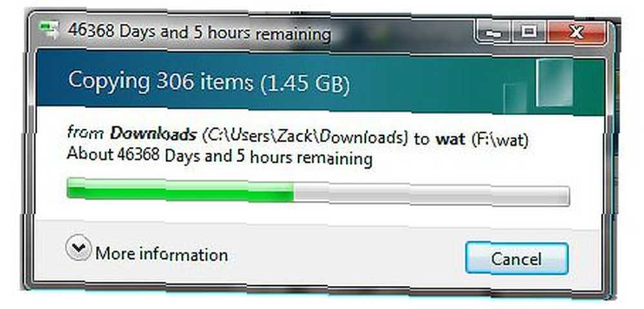Click the copy dialog's title bar icon
Screen dimensions: 644x309
click(48, 29)
